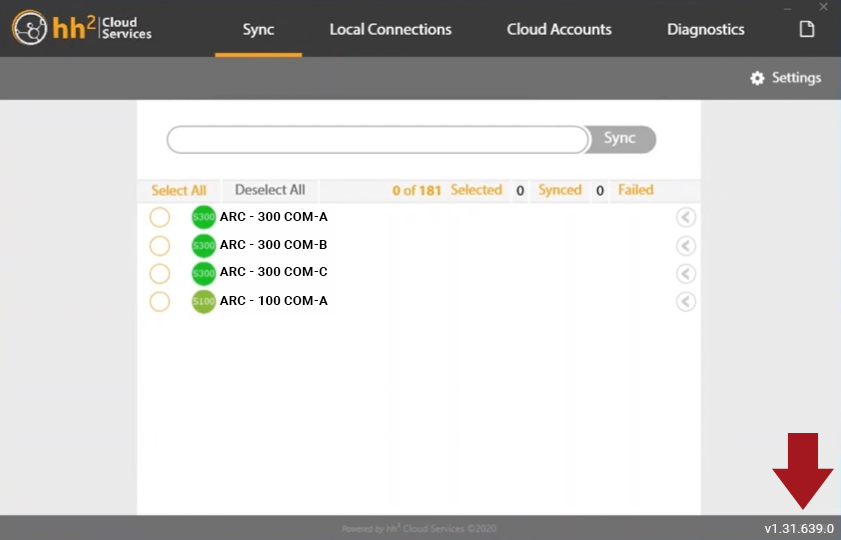This screenshot has height=540, width=841.
Task: Select the ARC - 300 COM-A radio circle
Action: click(x=160, y=217)
